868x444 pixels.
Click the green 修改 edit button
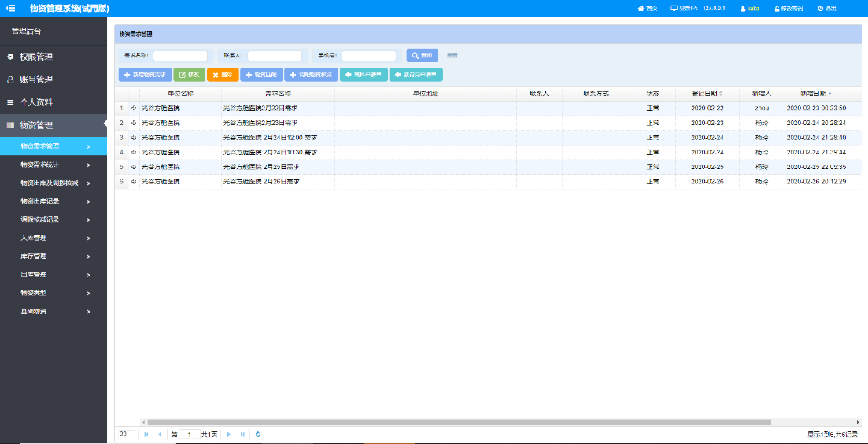click(189, 75)
